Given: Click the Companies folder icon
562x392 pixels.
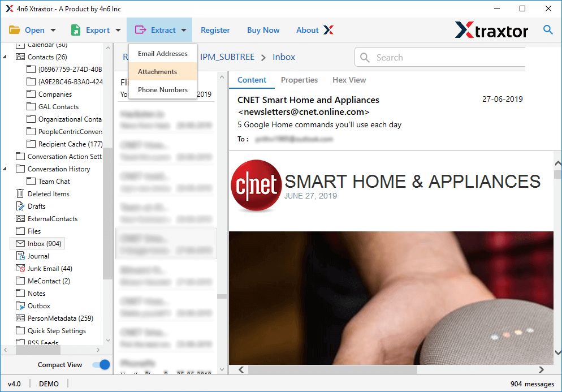Looking at the screenshot, I should coord(31,94).
